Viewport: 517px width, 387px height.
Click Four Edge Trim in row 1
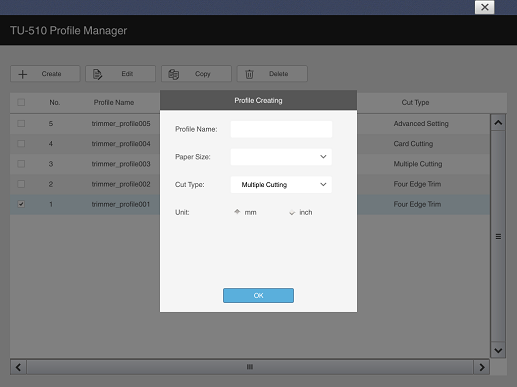pyautogui.click(x=417, y=204)
